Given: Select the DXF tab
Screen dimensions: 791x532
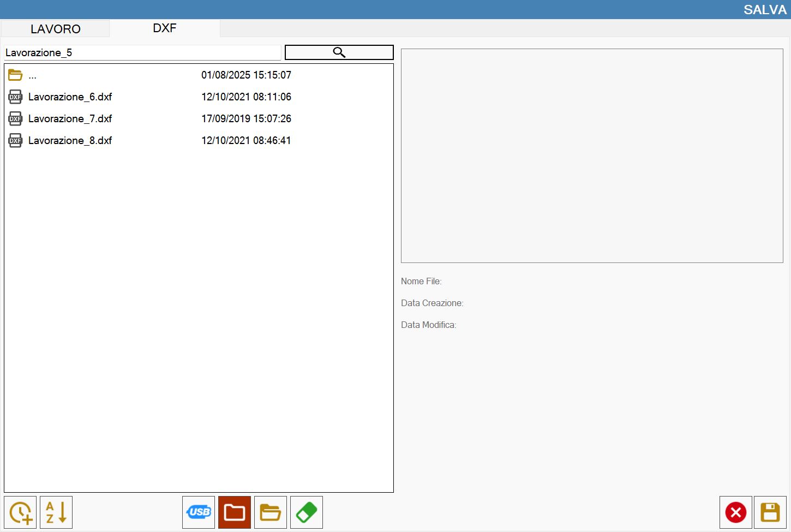Looking at the screenshot, I should (165, 28).
